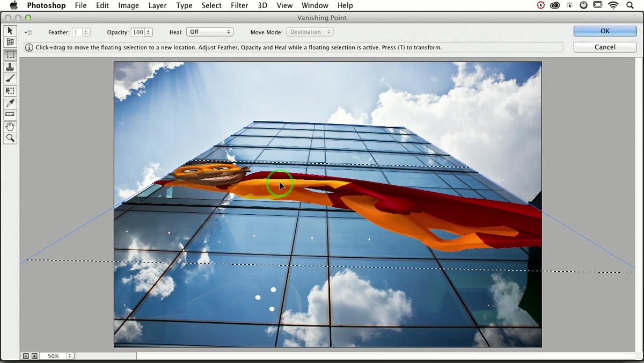Open the Layer menu
The height and width of the screenshot is (363, 644).
tap(157, 5)
